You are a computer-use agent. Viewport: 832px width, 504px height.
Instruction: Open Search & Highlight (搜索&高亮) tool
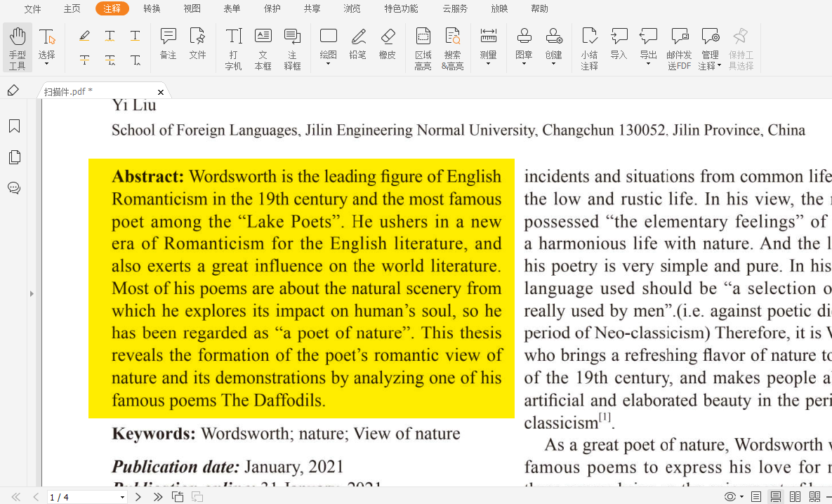(453, 48)
